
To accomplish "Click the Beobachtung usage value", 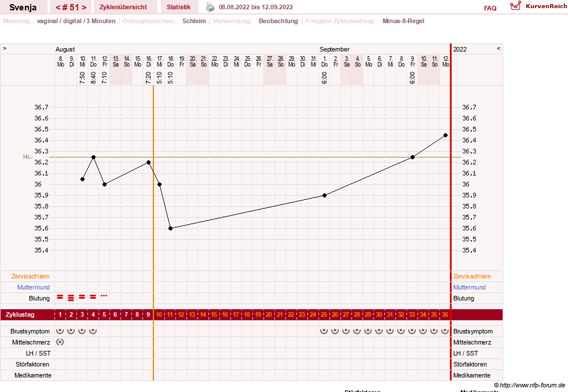I will 278,21.
